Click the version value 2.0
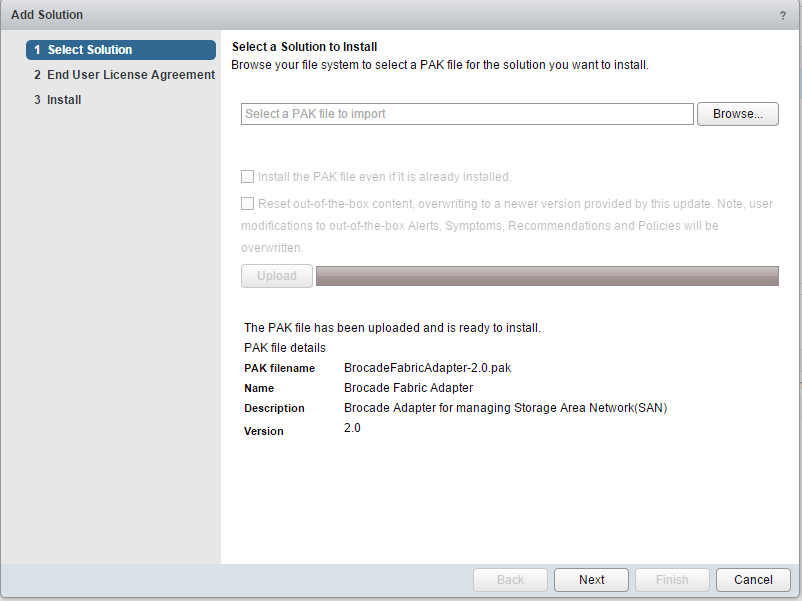The height and width of the screenshot is (601, 802). [x=352, y=428]
